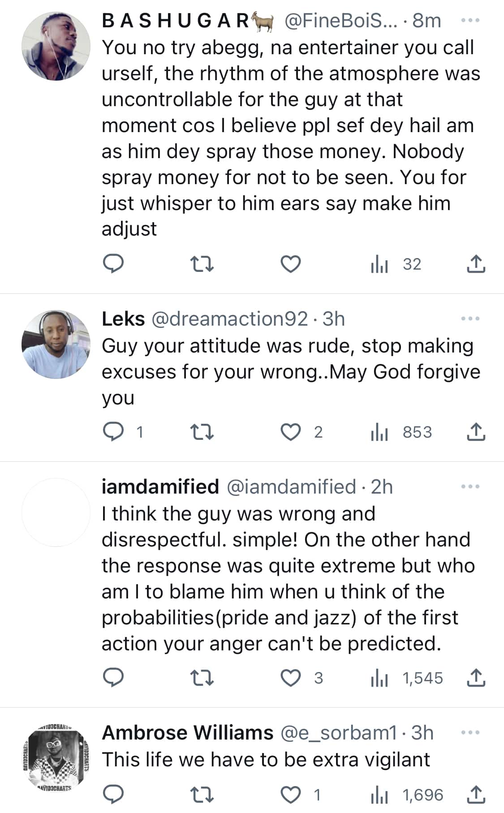The width and height of the screenshot is (504, 813).
Task: Open more options on iamdamified's tweet
Action: coord(470,486)
